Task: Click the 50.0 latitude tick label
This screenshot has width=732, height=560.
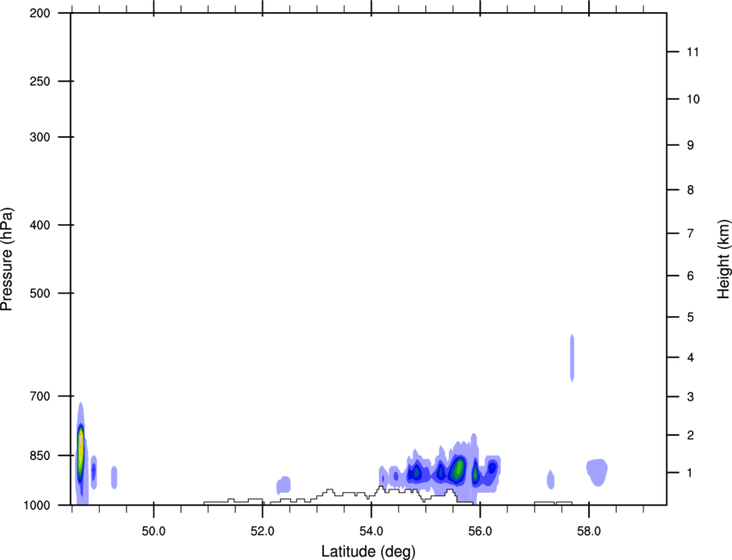Action: point(153,532)
